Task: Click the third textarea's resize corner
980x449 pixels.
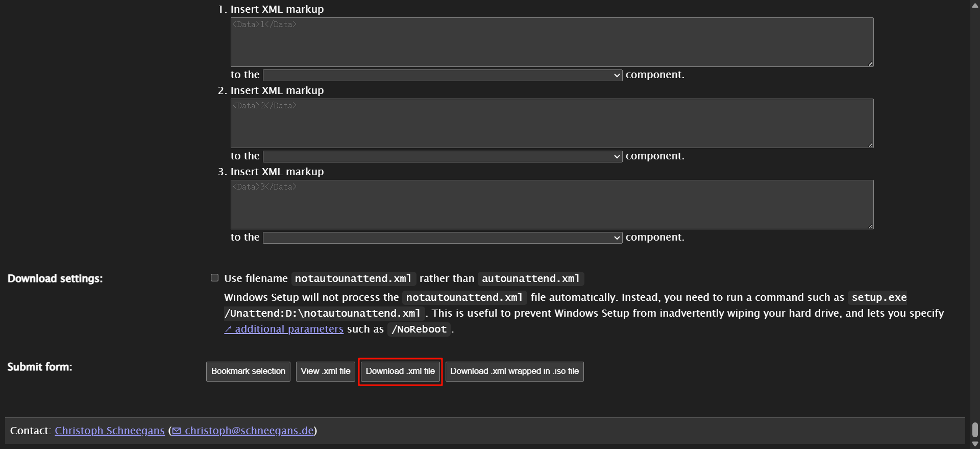Action: pos(870,226)
